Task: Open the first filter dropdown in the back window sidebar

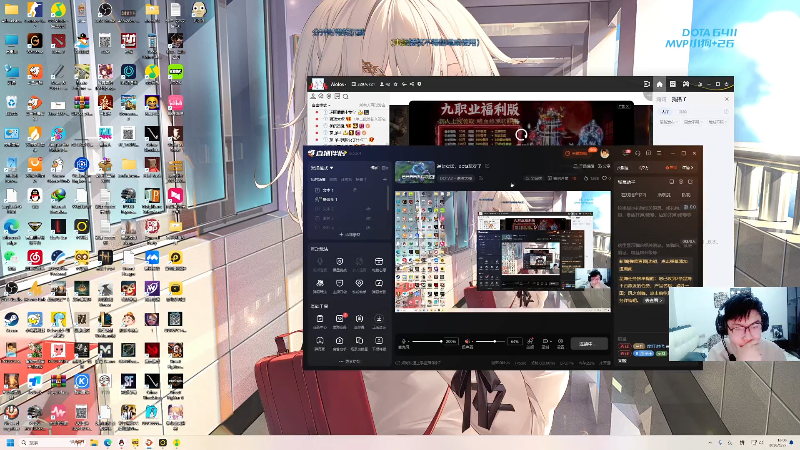Action: click(669, 122)
